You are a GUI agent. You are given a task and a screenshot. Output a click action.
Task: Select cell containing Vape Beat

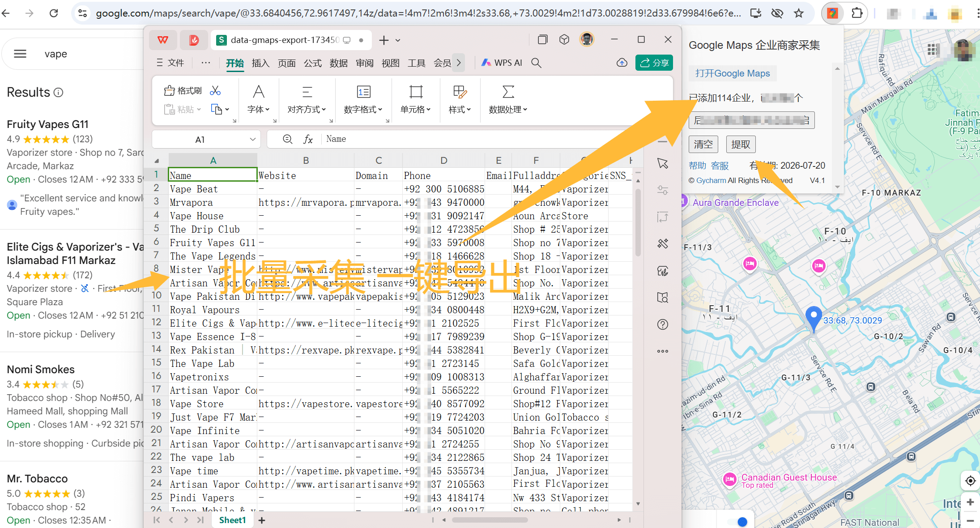point(213,189)
